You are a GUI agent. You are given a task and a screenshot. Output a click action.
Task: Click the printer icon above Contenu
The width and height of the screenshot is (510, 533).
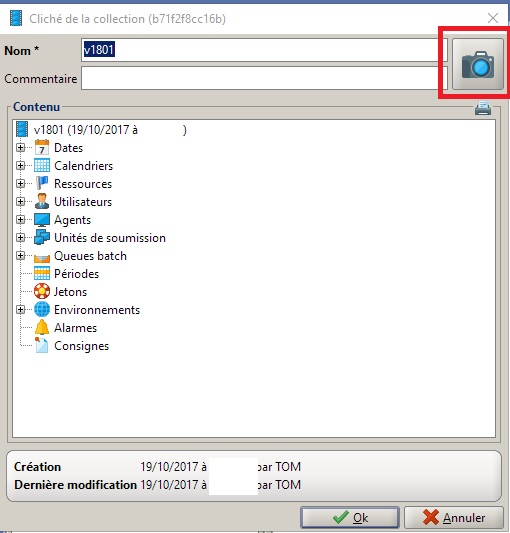482,108
